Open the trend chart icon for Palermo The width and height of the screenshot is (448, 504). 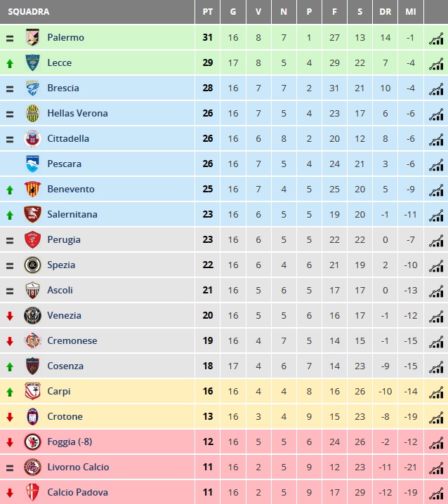point(436,38)
